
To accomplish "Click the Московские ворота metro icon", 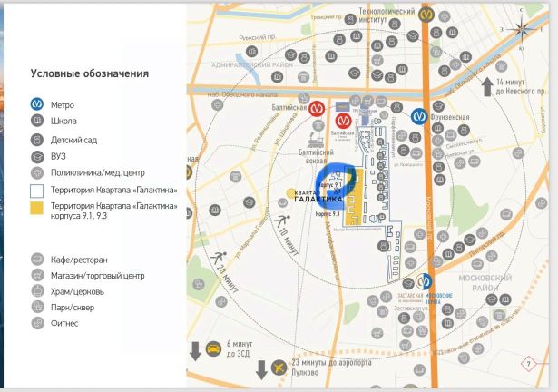I will click(424, 281).
